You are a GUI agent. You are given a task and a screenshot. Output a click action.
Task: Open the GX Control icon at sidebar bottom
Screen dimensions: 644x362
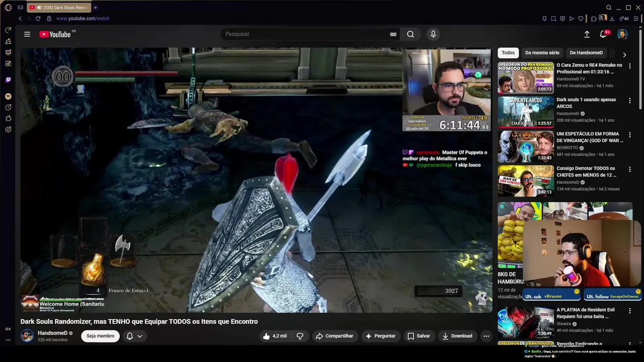point(8,329)
